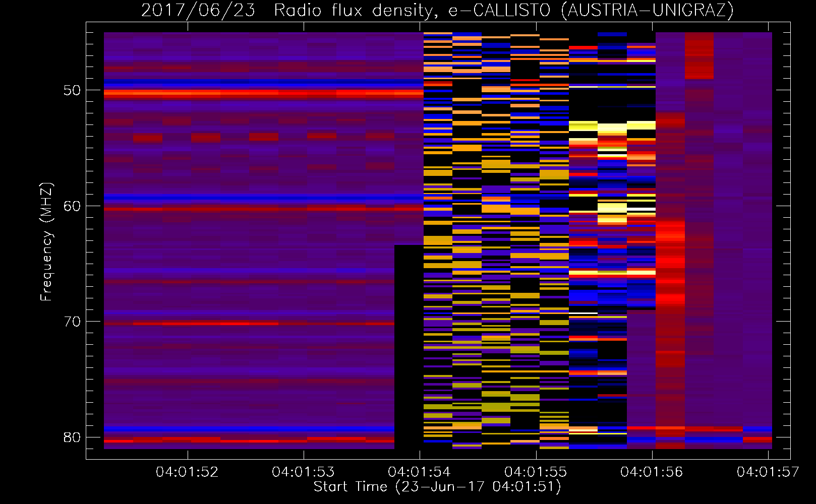Click the 60 frequency tick label

[72, 206]
